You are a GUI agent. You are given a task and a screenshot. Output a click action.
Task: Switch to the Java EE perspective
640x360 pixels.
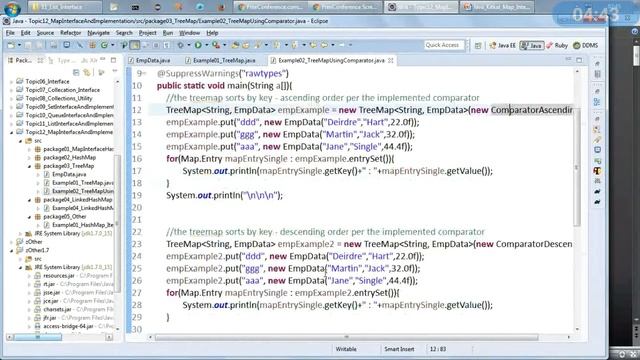tap(502, 45)
